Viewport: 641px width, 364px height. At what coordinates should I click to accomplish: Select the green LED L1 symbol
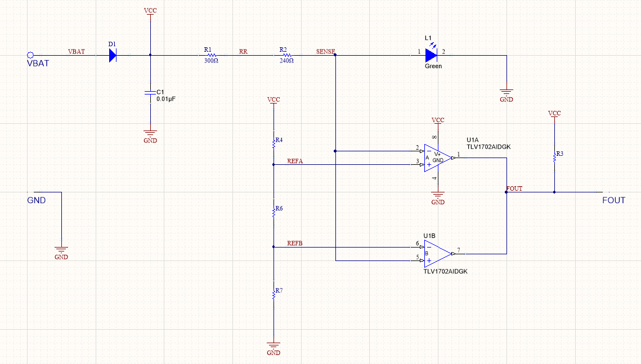(431, 55)
